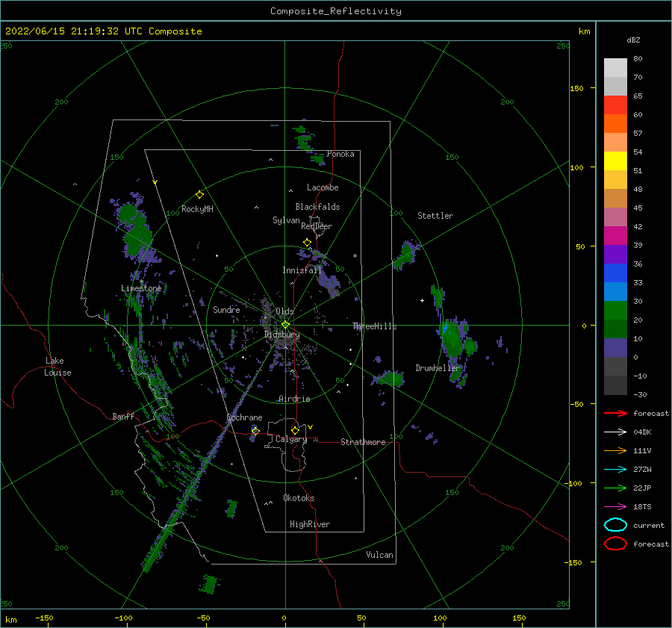Click the Banff label
672x628 pixels.
coord(123,416)
